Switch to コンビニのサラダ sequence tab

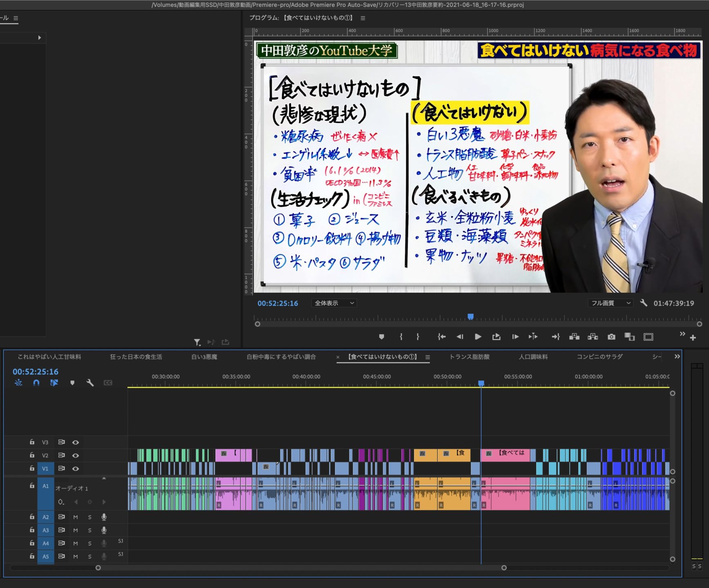pos(600,357)
